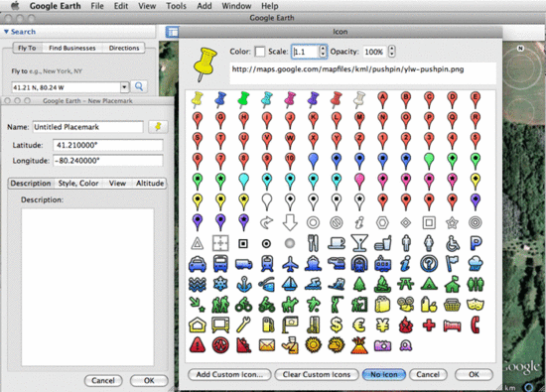The height and width of the screenshot is (392, 546).
Task: Select the martini glass bar icon
Action: 359,243
